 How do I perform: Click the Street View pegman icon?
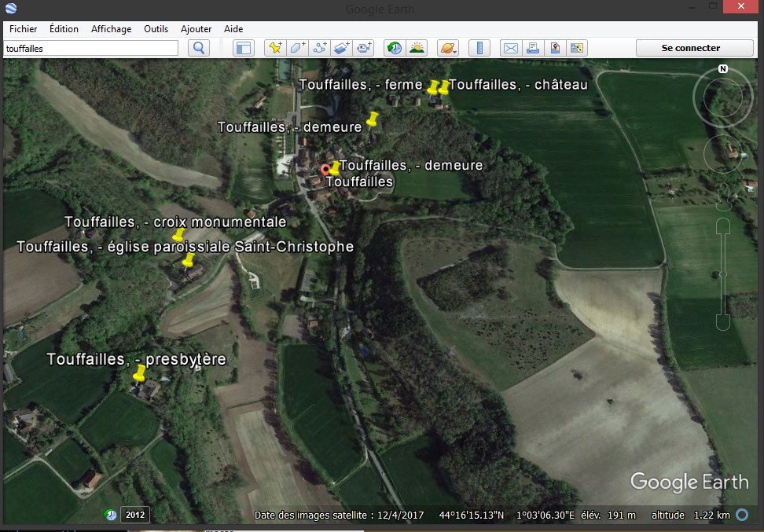click(724, 196)
